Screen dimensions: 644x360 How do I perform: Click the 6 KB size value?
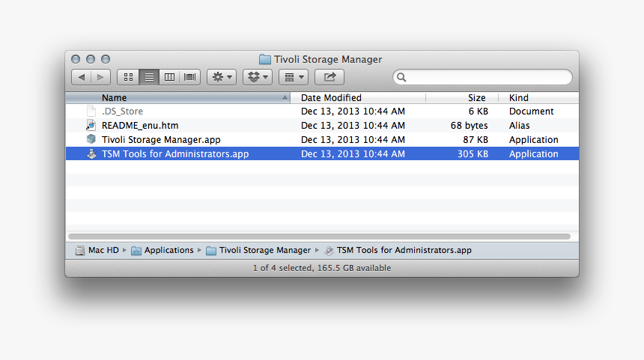(478, 112)
